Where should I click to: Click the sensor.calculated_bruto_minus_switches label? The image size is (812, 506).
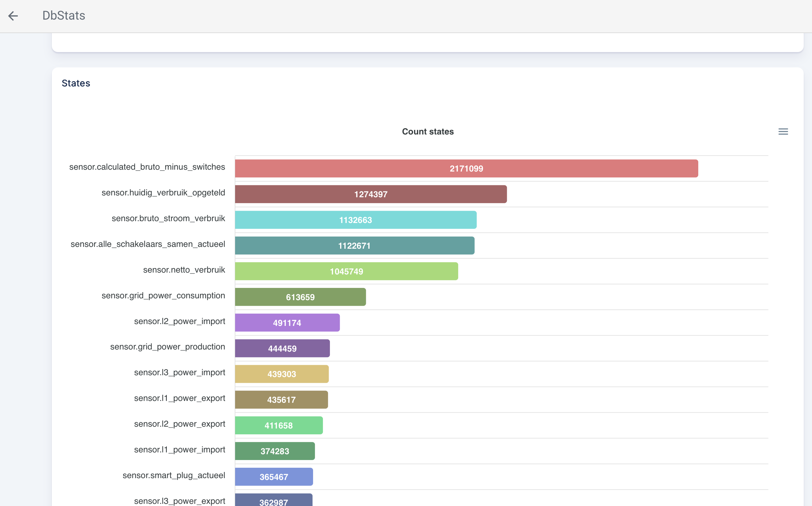coord(147,167)
